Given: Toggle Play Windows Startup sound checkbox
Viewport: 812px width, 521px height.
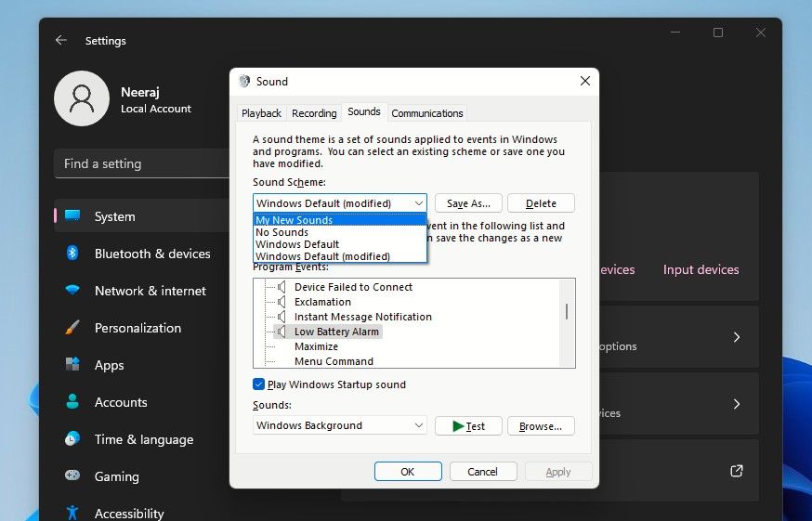Looking at the screenshot, I should point(258,384).
